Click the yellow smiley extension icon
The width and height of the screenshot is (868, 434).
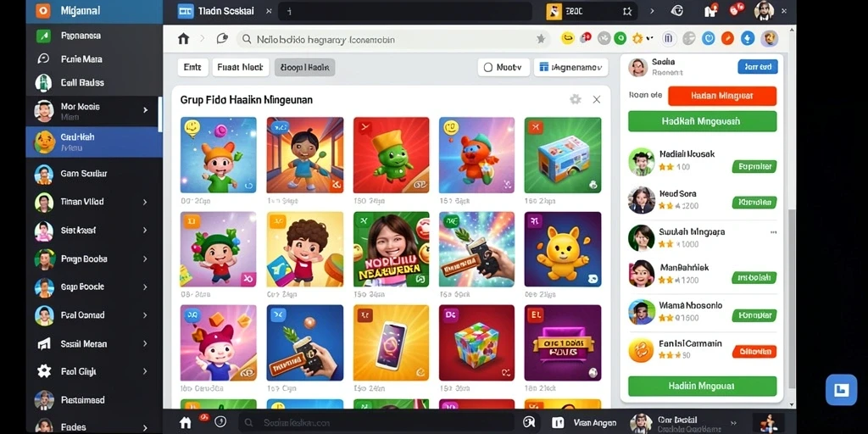(567, 38)
